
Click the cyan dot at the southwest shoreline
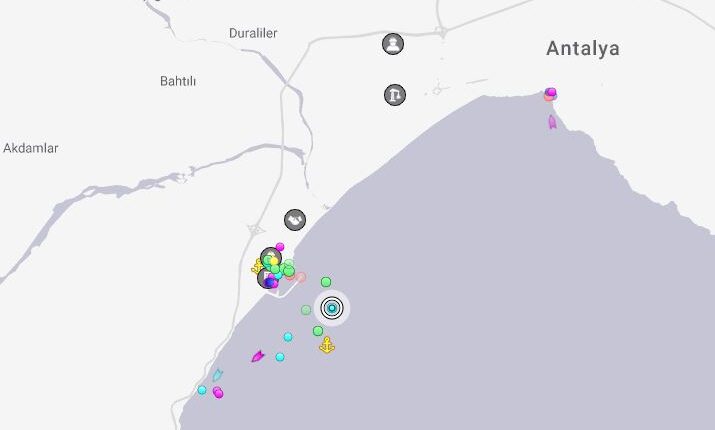click(x=202, y=390)
